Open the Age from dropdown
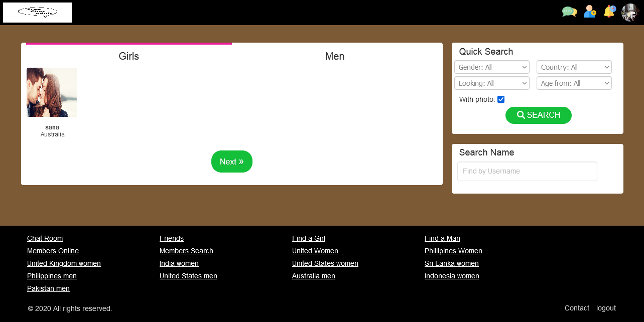Screen dimensions: 644x322 [574, 83]
